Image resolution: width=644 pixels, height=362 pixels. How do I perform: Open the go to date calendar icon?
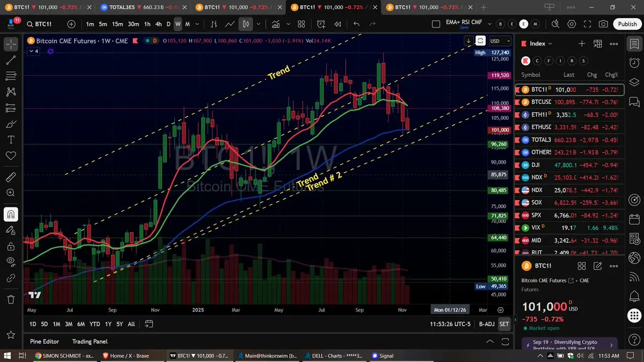click(x=149, y=324)
